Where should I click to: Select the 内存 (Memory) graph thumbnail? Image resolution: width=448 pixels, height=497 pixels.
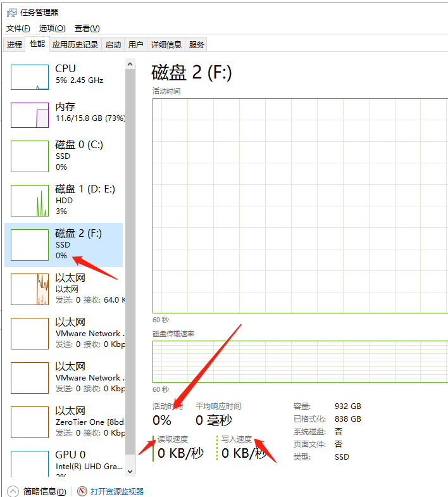pos(30,115)
